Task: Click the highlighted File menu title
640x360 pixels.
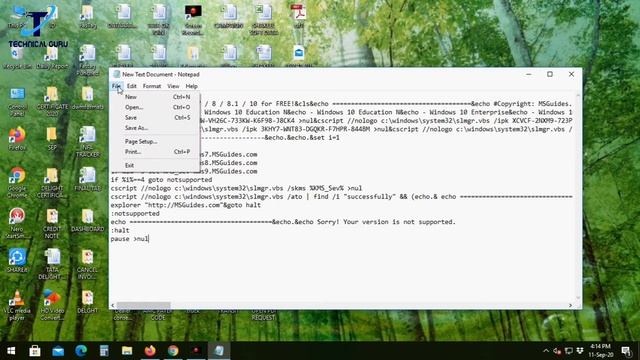Action: 116,86
